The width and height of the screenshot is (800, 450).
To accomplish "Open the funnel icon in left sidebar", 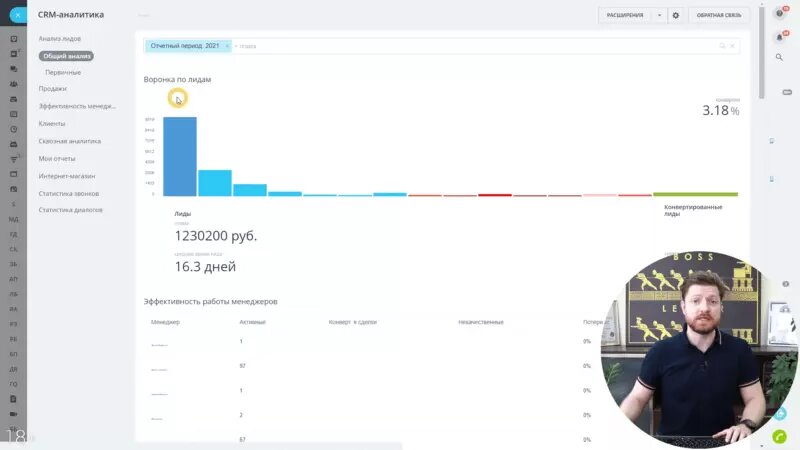I will point(14,159).
